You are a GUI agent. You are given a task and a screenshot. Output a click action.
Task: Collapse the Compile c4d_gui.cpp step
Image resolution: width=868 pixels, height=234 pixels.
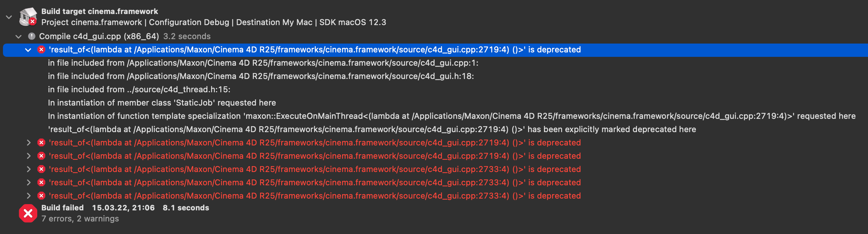18,36
